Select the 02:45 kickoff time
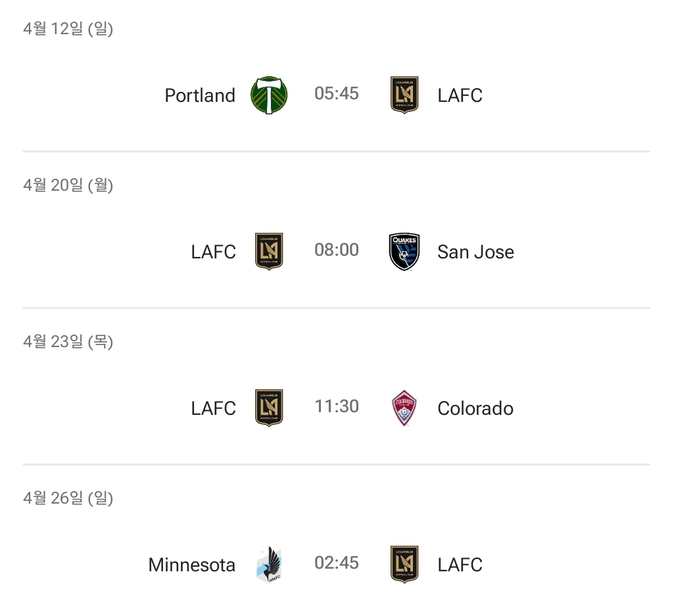The height and width of the screenshot is (616, 674). click(x=337, y=563)
